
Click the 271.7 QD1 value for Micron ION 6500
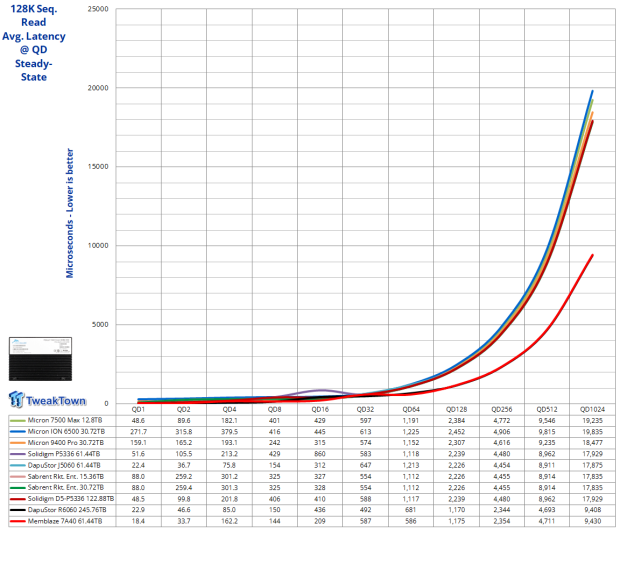[x=138, y=432]
